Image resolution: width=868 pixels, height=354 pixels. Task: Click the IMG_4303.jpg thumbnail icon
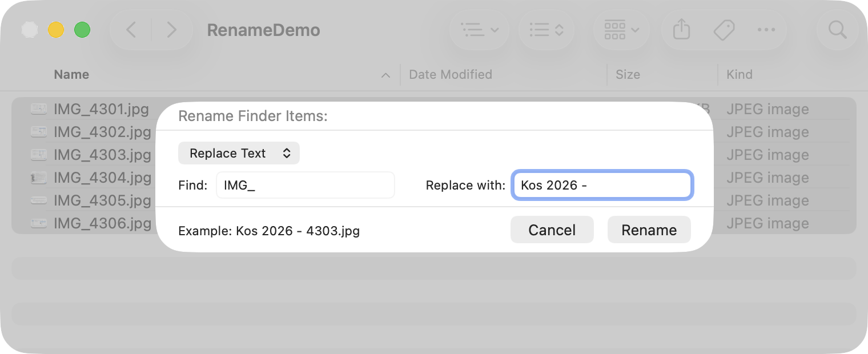39,155
